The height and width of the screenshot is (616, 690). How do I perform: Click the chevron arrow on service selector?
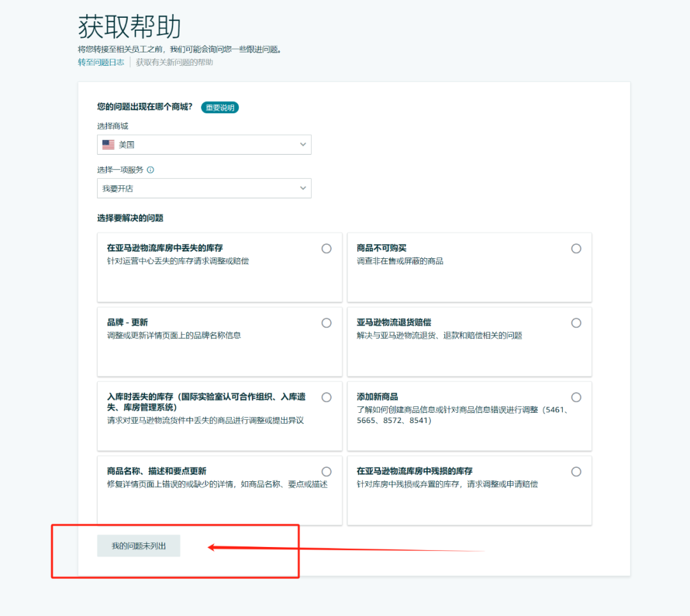[302, 188]
